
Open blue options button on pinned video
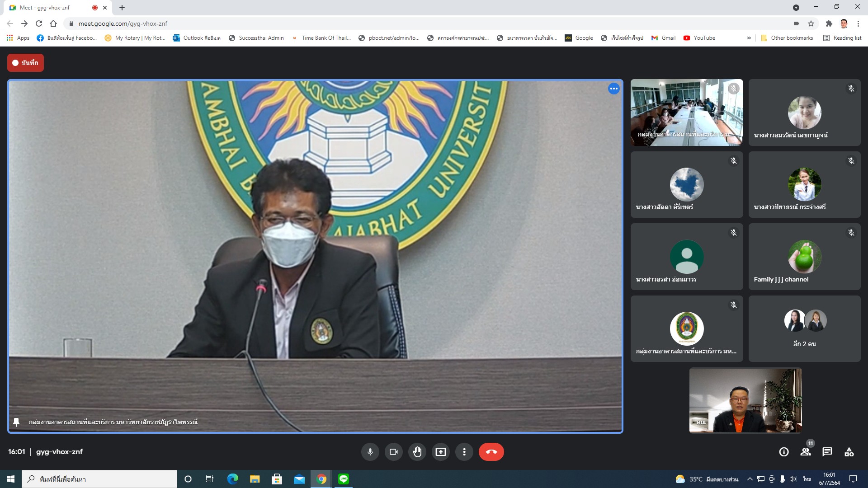click(613, 89)
